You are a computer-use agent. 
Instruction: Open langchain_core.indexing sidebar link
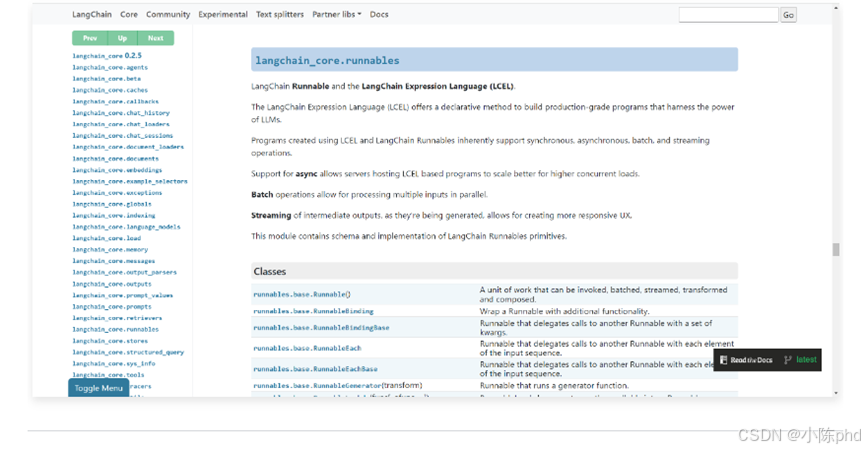pos(114,215)
